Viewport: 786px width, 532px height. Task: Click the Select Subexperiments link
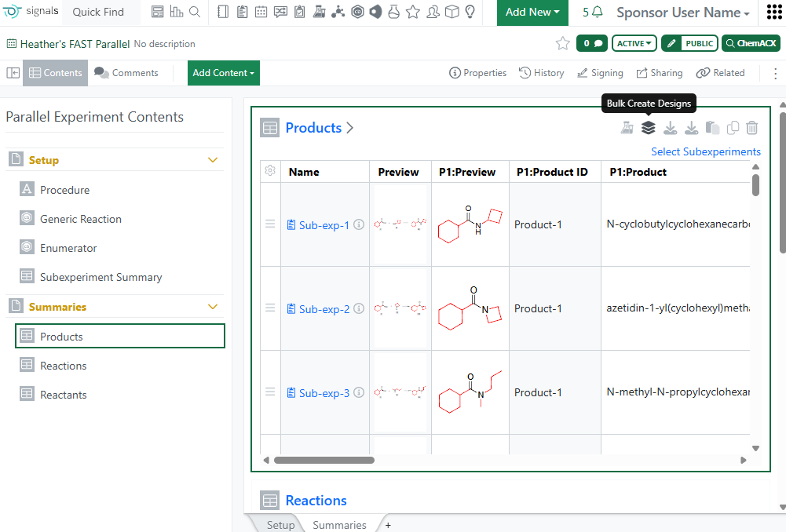(705, 151)
